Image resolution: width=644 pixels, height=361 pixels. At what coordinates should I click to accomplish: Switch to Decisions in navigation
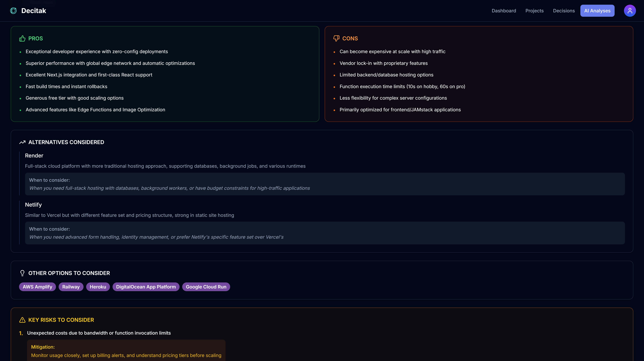click(563, 11)
